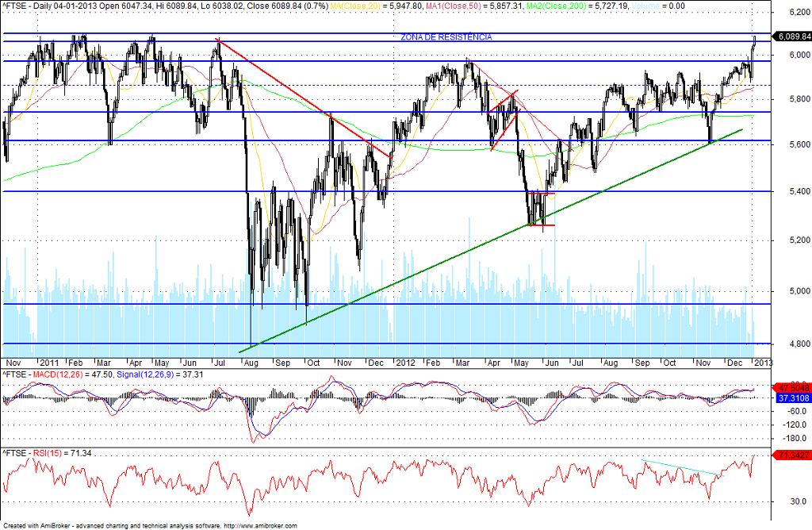Screen dimensions: 812x530
Task: Click the MA1(Close,50) legend text
Action: pos(474,6)
